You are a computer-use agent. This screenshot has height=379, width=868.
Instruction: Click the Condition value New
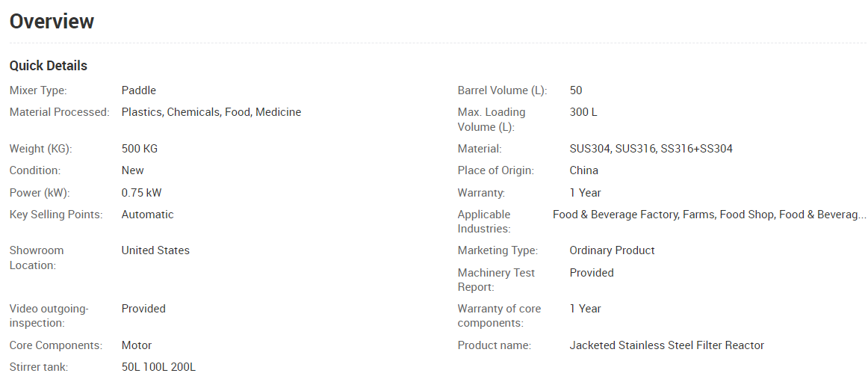coord(133,170)
